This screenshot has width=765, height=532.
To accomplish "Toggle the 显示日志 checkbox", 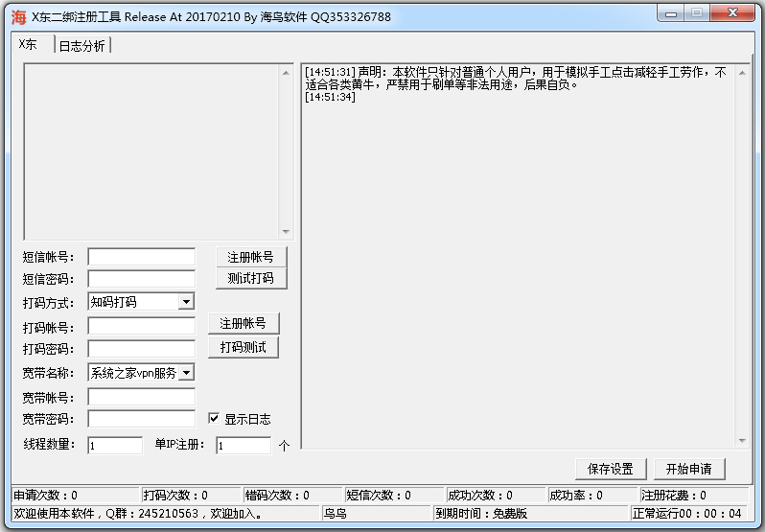I will [215, 419].
